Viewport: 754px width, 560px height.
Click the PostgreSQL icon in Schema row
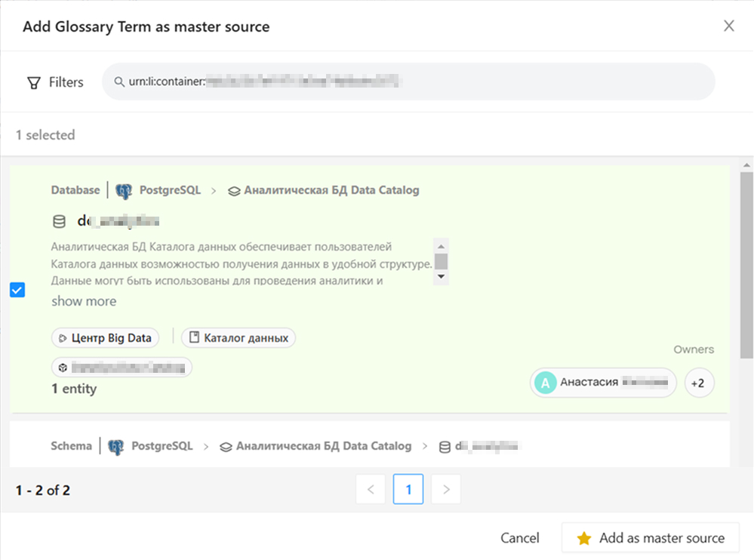115,446
